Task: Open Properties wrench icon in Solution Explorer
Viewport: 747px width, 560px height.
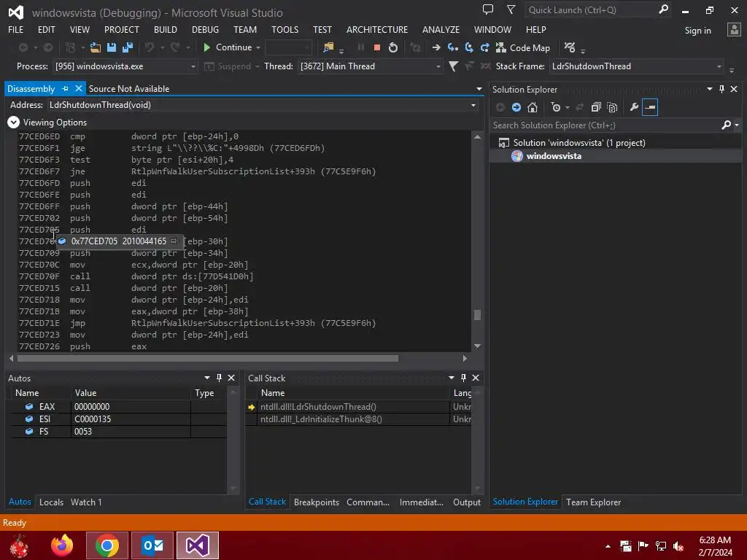Action: click(634, 107)
